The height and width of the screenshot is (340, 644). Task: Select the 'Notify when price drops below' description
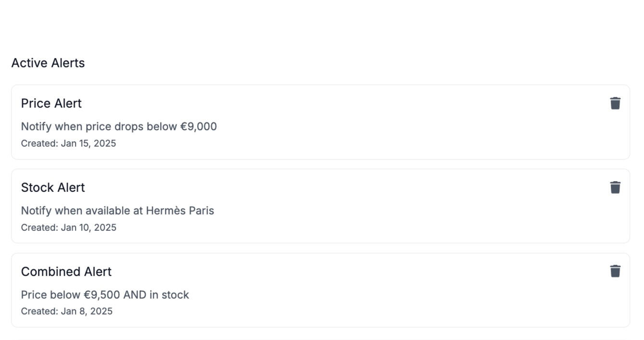point(100,127)
